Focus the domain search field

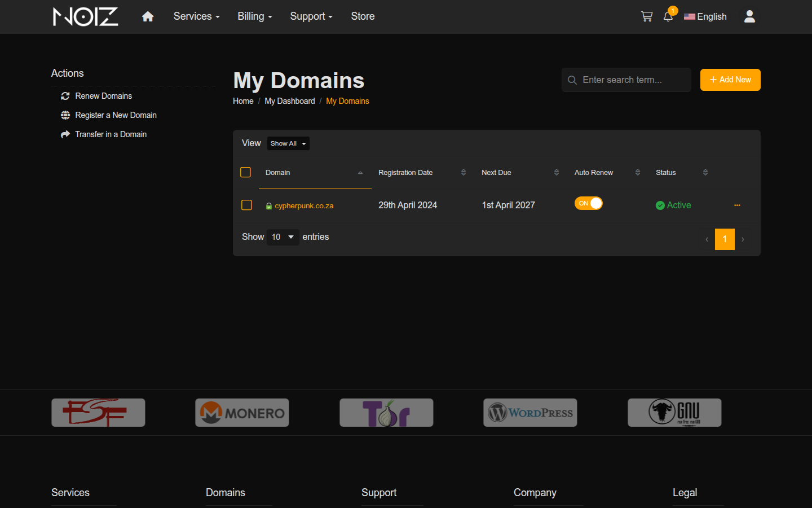point(626,80)
